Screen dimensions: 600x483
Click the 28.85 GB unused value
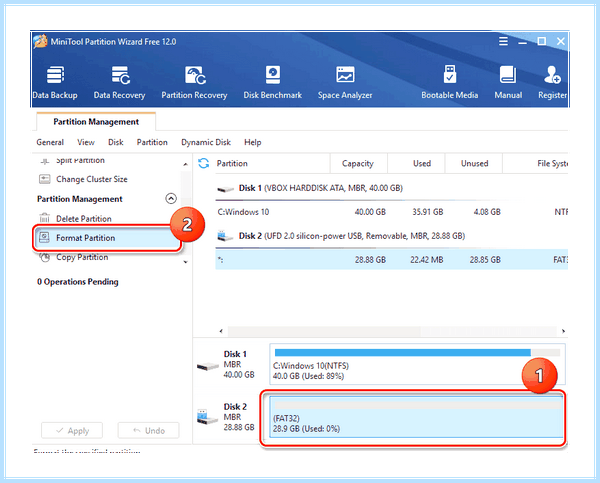point(485,259)
